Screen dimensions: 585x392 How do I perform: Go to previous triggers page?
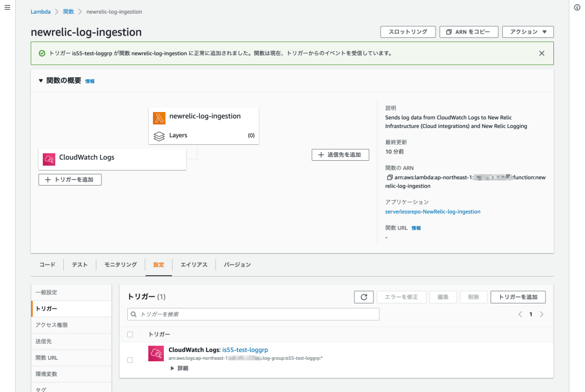coord(520,314)
